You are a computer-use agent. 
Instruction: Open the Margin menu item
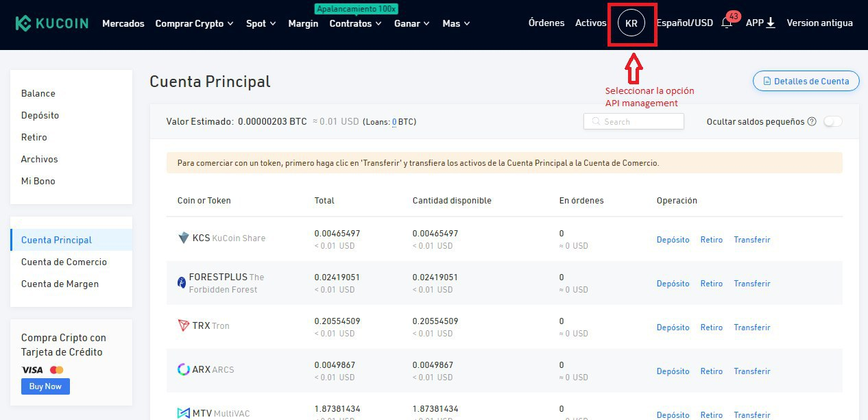(303, 23)
